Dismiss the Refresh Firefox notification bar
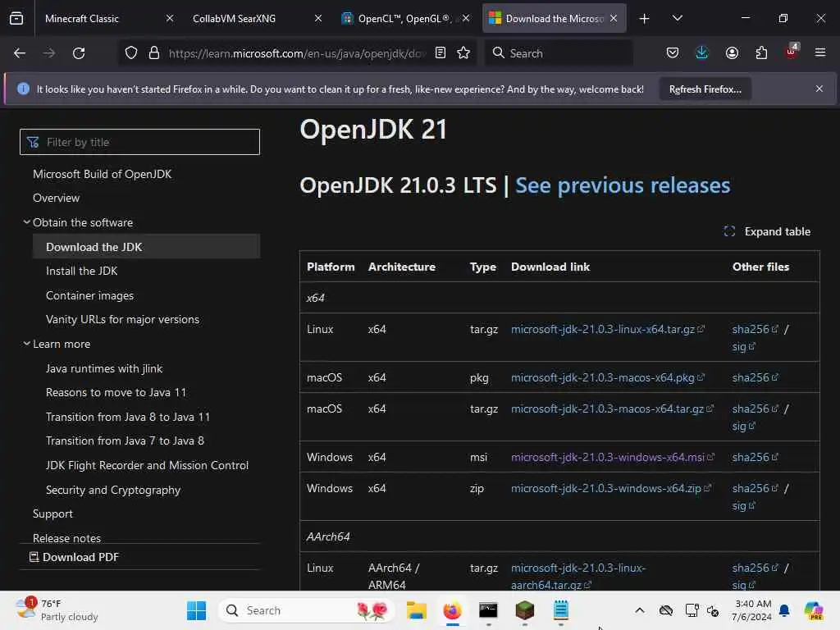Image resolution: width=840 pixels, height=630 pixels. coord(819,89)
